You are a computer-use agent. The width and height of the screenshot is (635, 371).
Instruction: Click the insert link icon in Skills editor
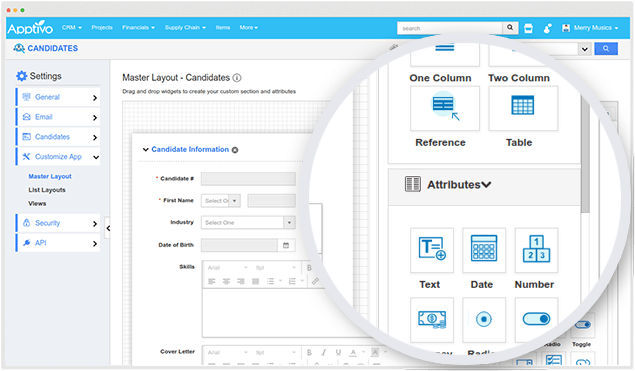coord(315,281)
